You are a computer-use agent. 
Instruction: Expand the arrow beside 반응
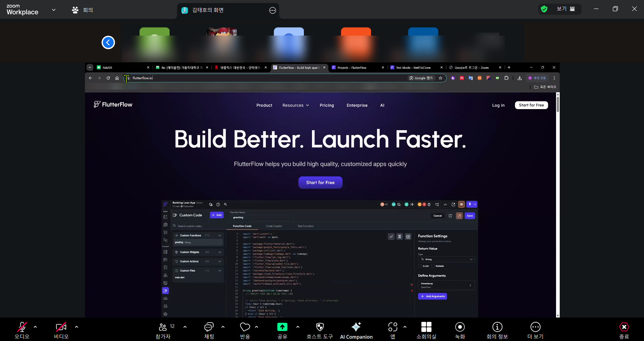tap(257, 327)
